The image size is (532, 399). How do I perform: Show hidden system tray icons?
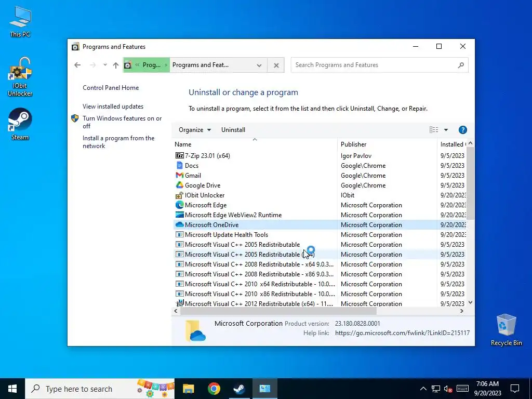click(x=423, y=389)
